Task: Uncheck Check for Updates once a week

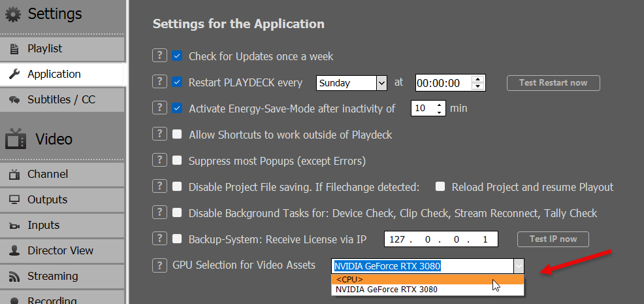Action: click(177, 56)
